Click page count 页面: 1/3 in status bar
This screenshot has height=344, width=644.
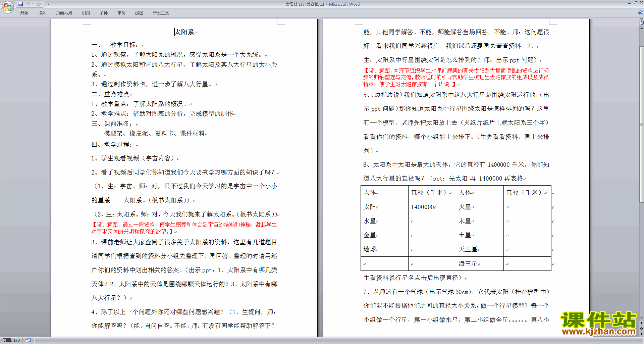point(11,340)
